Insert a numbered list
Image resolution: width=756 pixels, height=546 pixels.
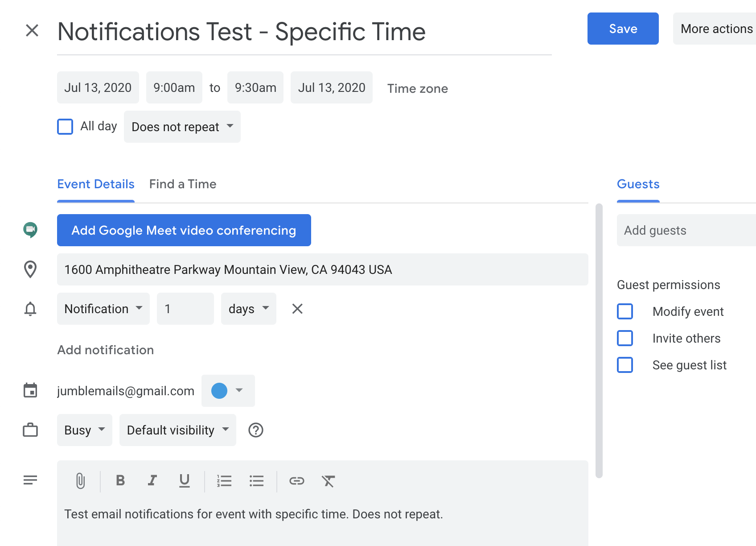[x=224, y=481]
